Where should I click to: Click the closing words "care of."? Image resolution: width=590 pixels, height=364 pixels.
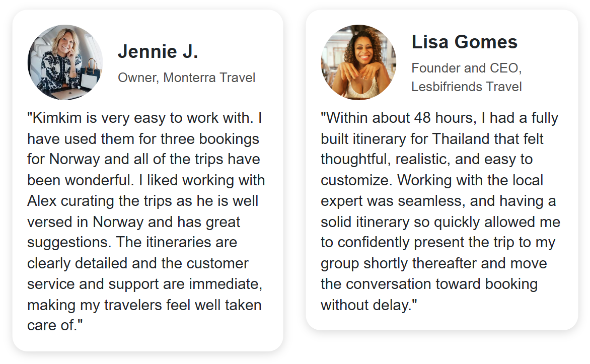pos(54,325)
